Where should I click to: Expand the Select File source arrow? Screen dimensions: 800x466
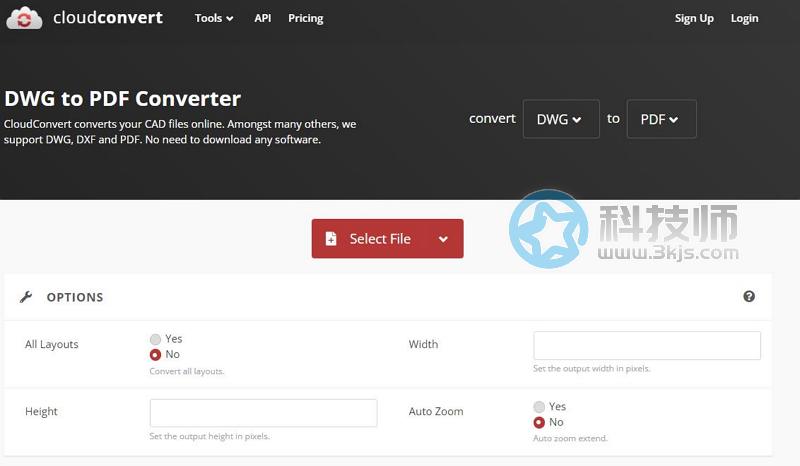[x=443, y=239]
